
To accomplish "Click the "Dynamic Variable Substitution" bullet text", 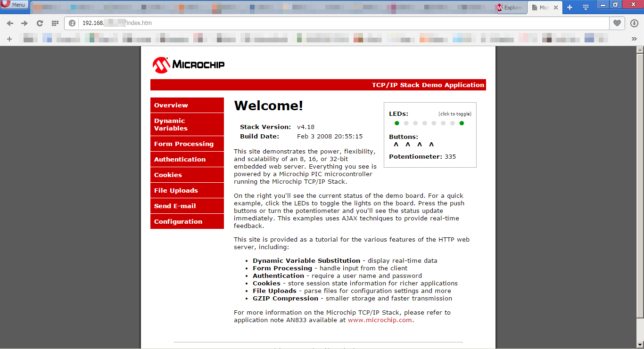I will tap(306, 260).
